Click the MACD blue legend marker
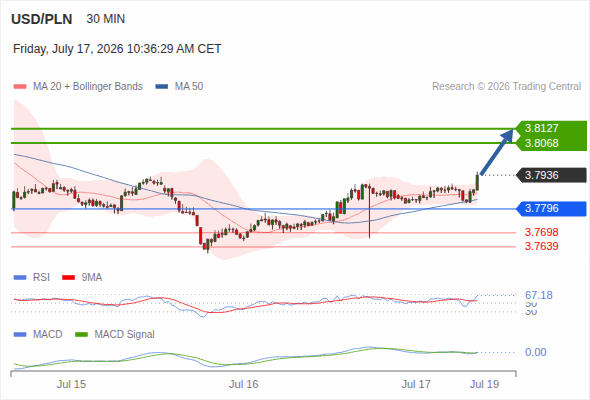Image resolution: width=590 pixels, height=400 pixels. point(20,335)
